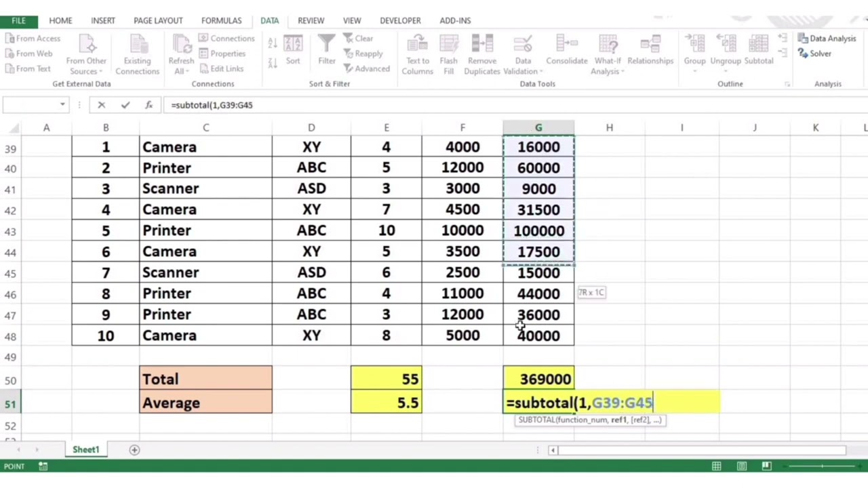Screen dimensions: 868x488
Task: Click Remove Duplicates
Action: tap(482, 55)
